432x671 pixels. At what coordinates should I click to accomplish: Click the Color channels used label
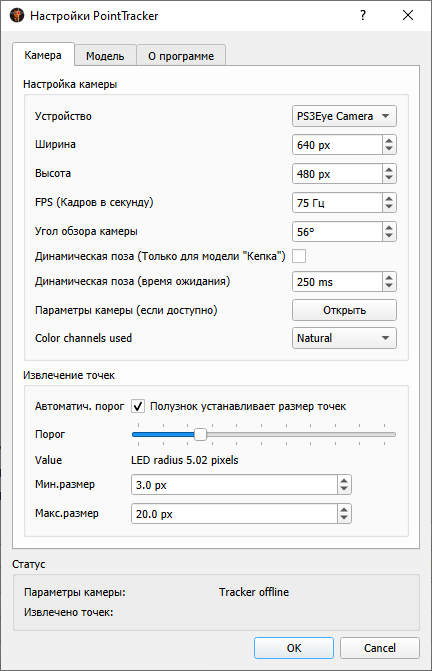[x=83, y=338]
